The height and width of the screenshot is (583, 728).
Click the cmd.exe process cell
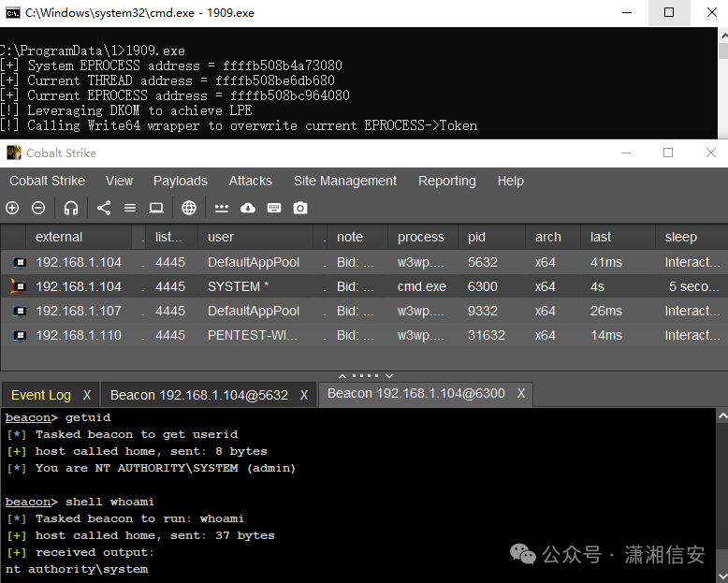click(422, 287)
